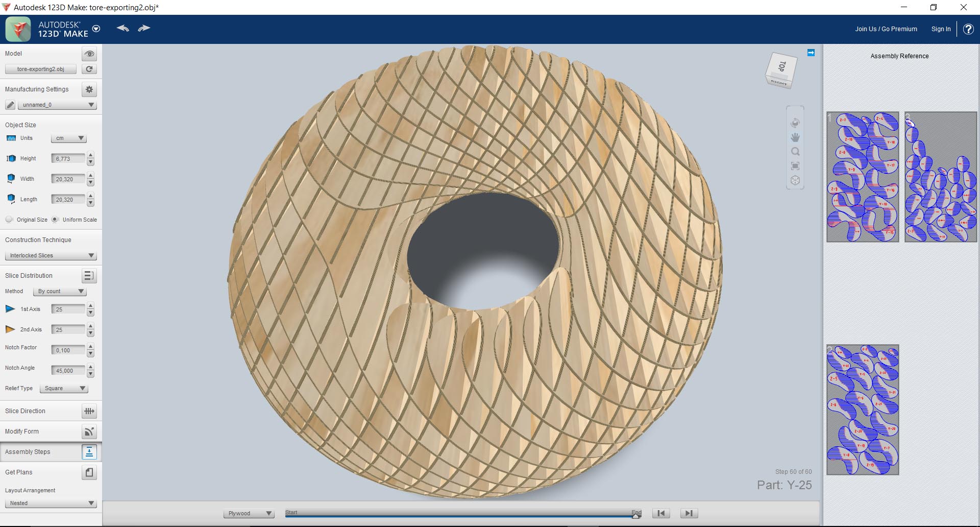Viewport: 980px width, 527px height.
Task: Open the Relief Type Square dropdown
Action: coord(64,388)
